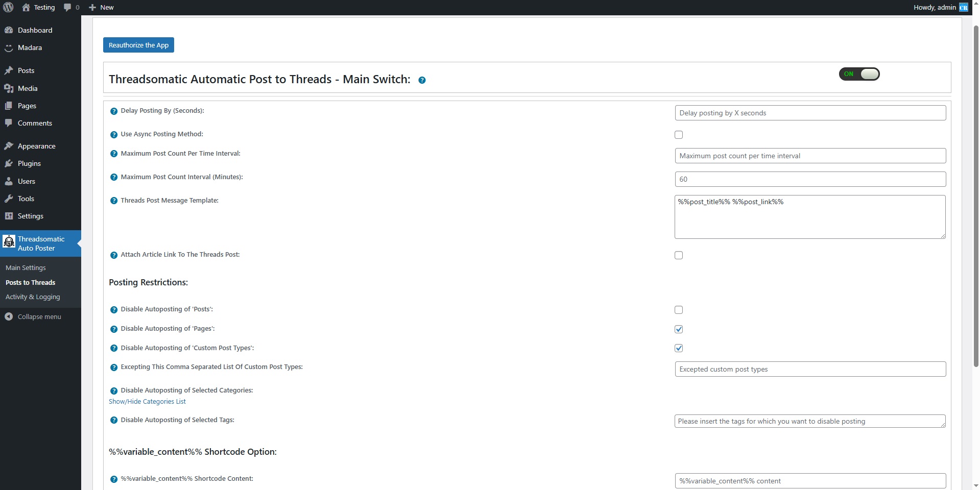The height and width of the screenshot is (490, 980).
Task: Enable Use Async Posting Method checkbox
Action: click(x=679, y=135)
